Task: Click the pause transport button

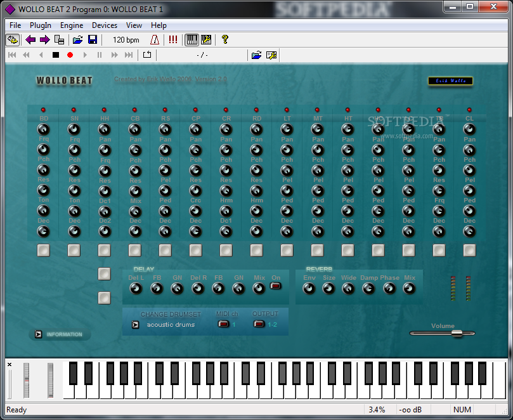Action: (100, 55)
